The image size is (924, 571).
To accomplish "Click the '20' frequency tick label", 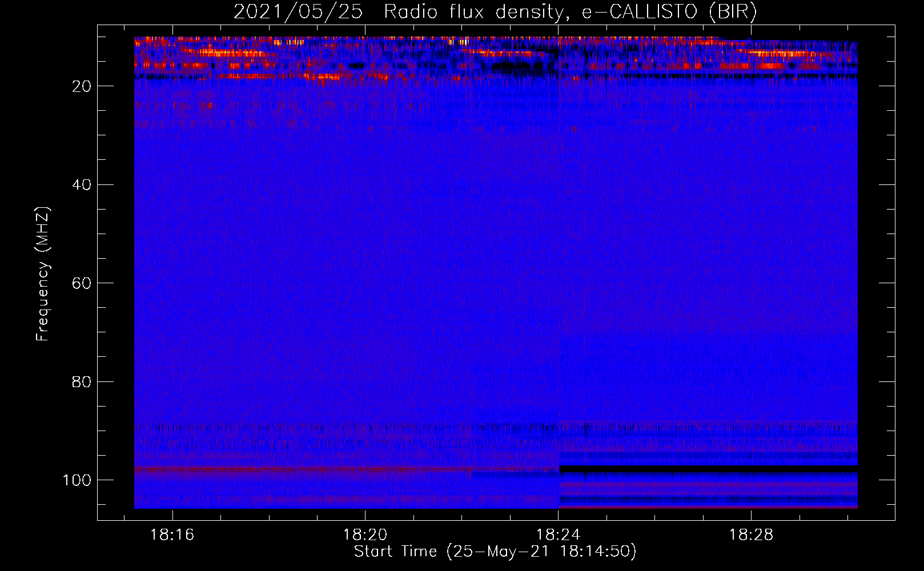I will pos(82,86).
